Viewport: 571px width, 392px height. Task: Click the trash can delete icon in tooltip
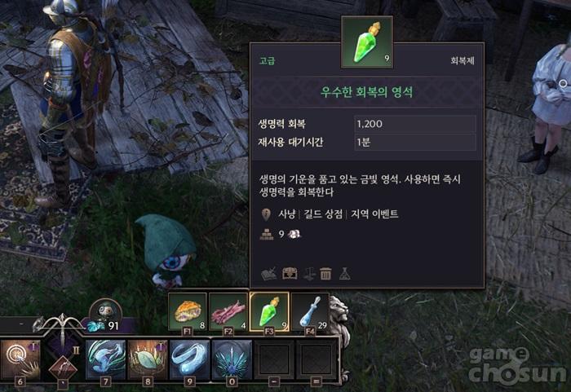pyautogui.click(x=325, y=274)
